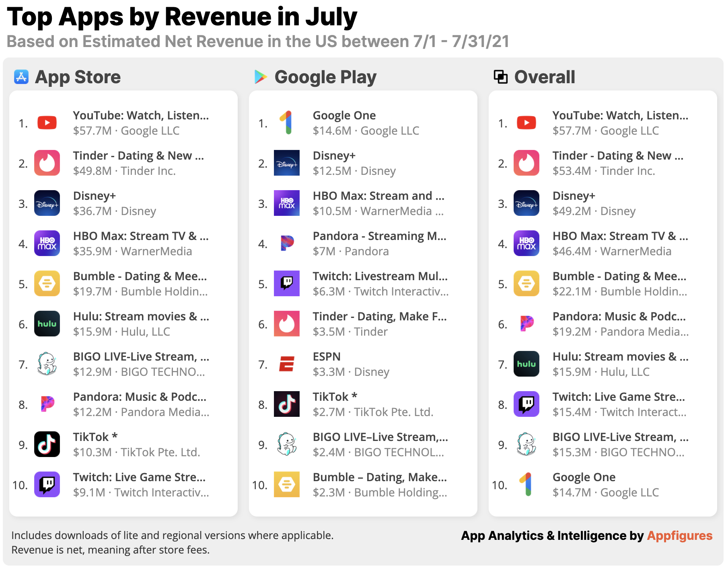This screenshot has width=728, height=570.
Task: Click the Overall section overlapping-squares icon
Action: [x=501, y=76]
